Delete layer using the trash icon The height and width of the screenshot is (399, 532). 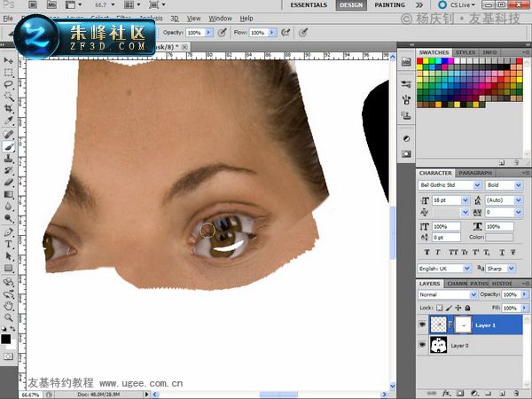click(516, 393)
